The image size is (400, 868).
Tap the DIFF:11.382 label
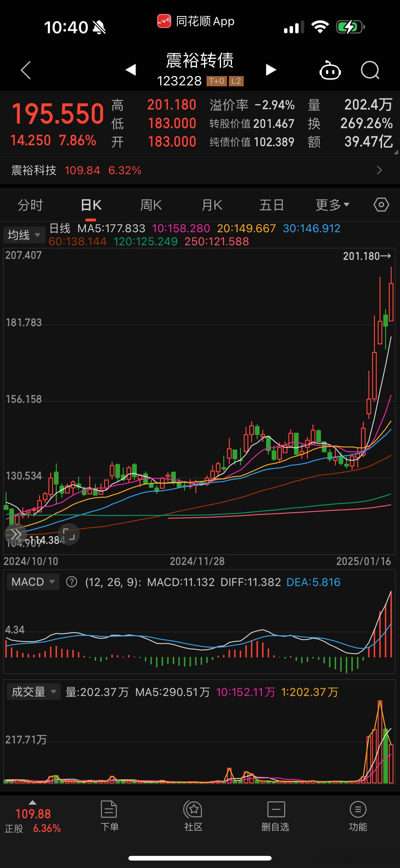(251, 582)
